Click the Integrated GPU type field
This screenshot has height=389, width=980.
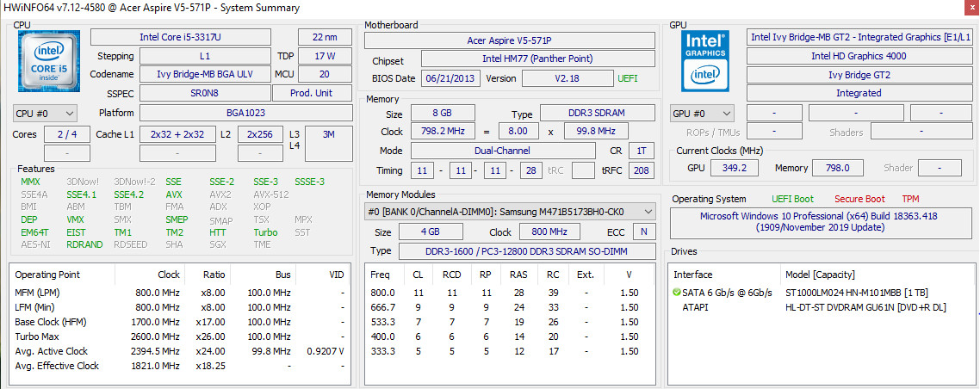coord(859,93)
